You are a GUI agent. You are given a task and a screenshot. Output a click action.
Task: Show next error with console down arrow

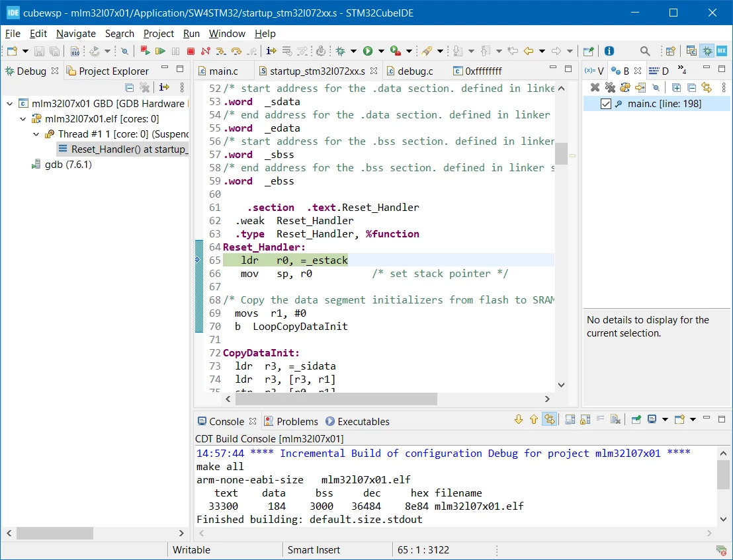[519, 419]
